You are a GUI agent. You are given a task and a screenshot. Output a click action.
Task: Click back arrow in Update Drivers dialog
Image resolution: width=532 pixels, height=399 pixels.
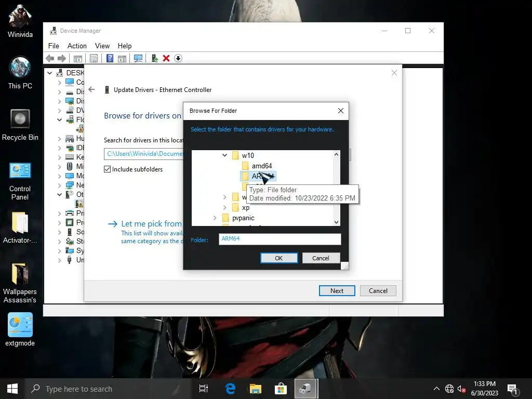pos(91,89)
